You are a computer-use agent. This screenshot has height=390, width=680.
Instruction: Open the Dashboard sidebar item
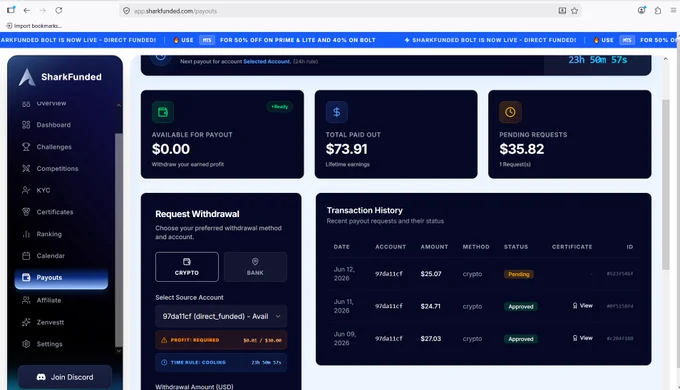click(x=53, y=125)
